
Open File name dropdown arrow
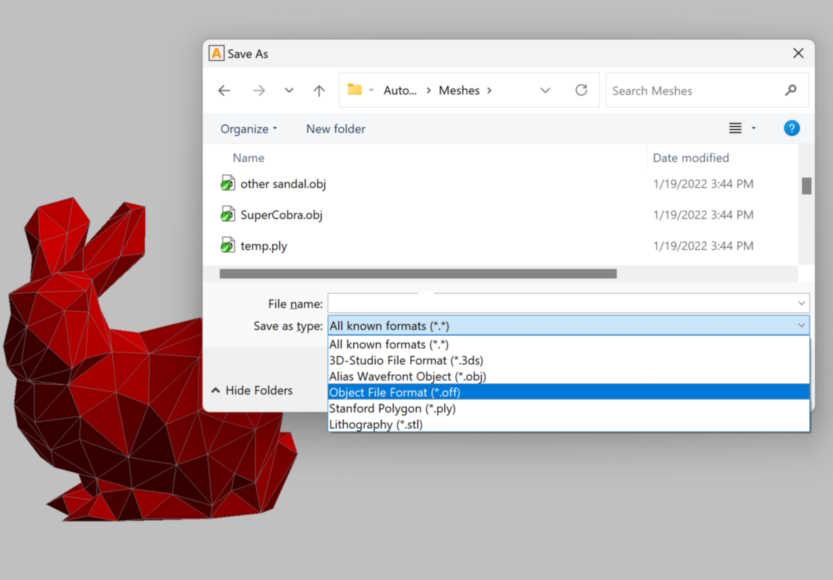point(802,303)
